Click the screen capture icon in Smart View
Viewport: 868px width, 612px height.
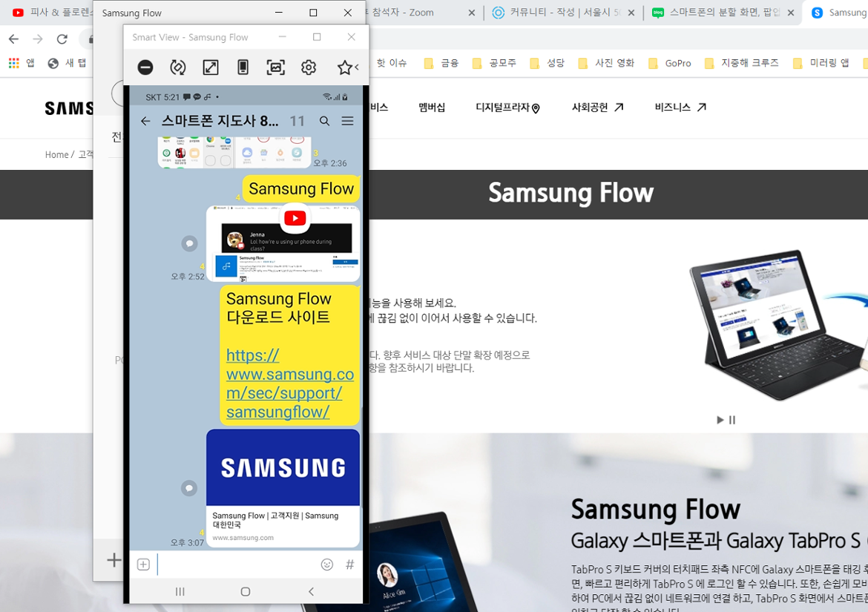[x=276, y=68]
